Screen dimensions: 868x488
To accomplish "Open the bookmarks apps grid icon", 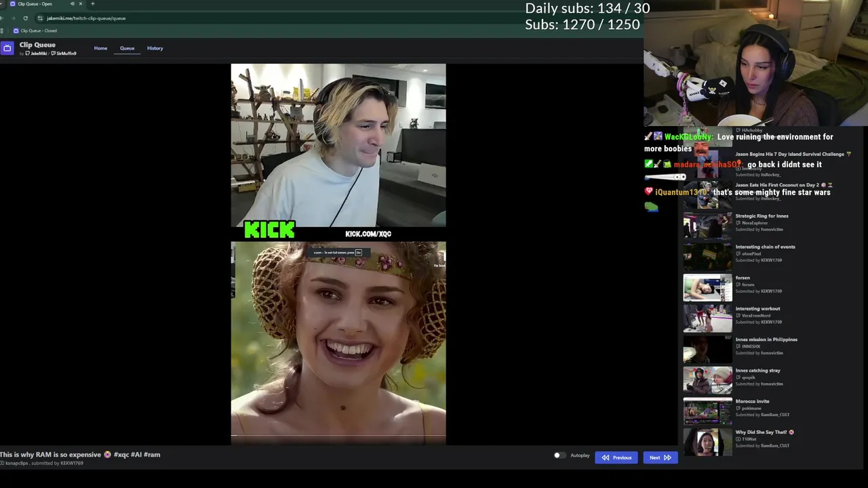I will (x=3, y=30).
